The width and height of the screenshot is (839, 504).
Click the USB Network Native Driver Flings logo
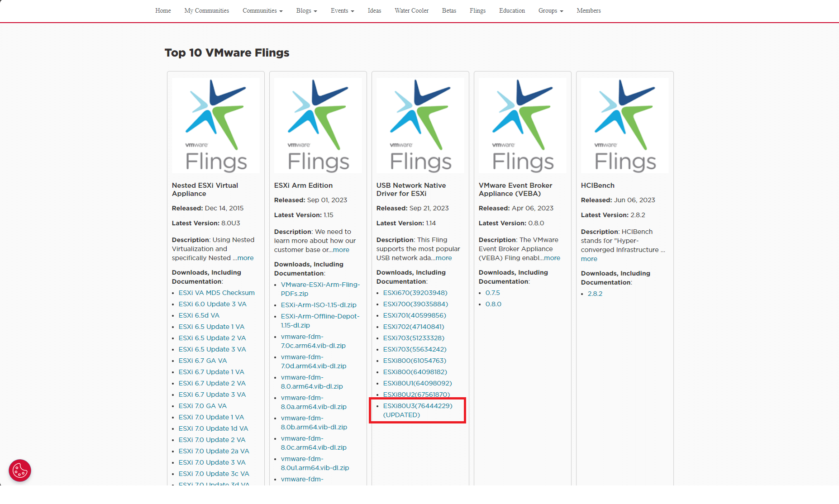point(420,125)
